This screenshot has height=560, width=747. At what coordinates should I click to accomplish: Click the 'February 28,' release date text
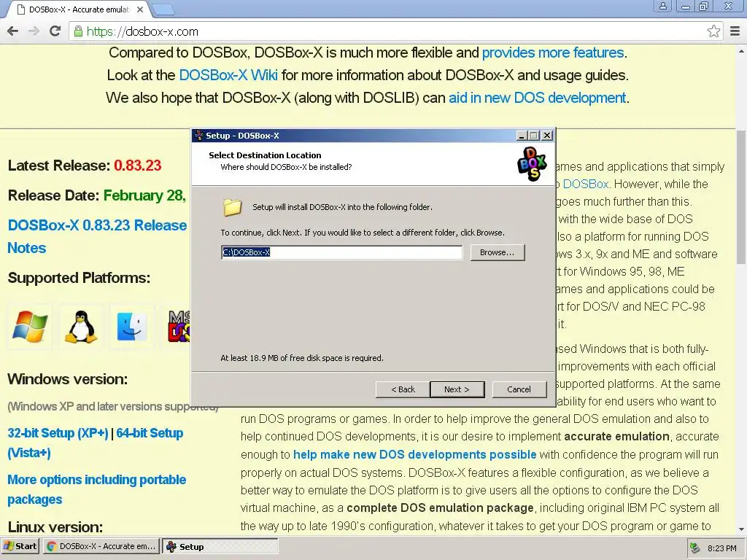click(144, 195)
